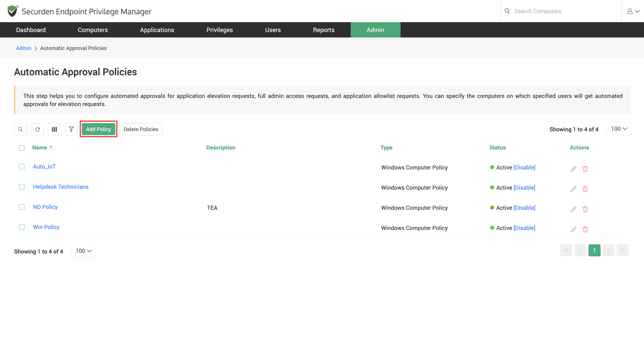Screen dimensions: 644x364
Task: Check the Auto_IoT row checkbox
Action: pyautogui.click(x=22, y=167)
